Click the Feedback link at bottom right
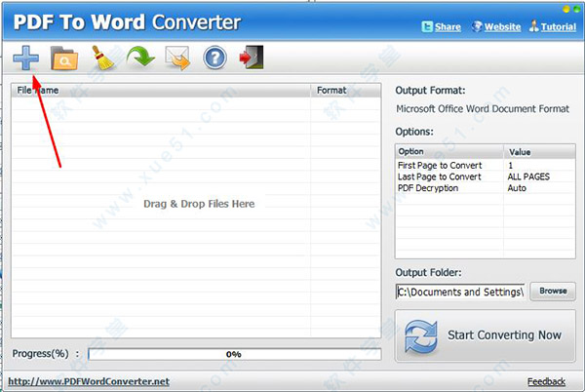585x392 pixels. (x=546, y=381)
